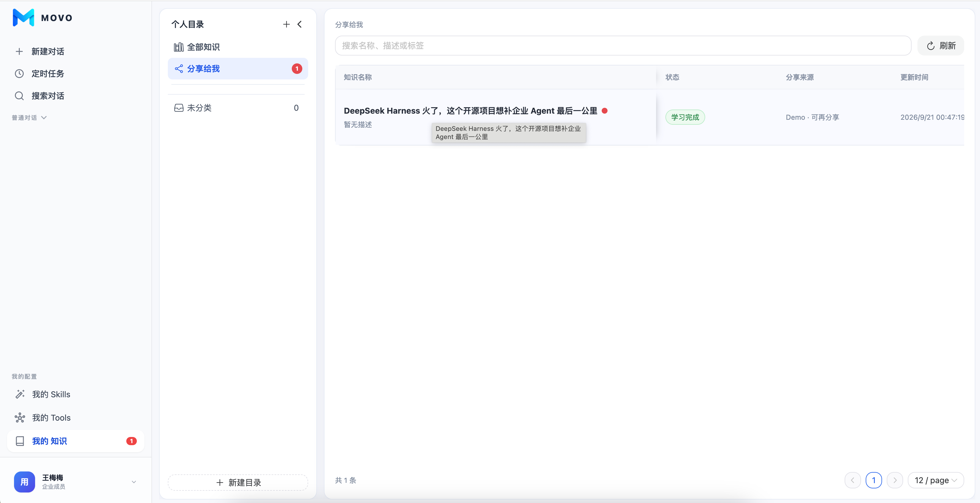Click the MOVO logo icon

24,18
